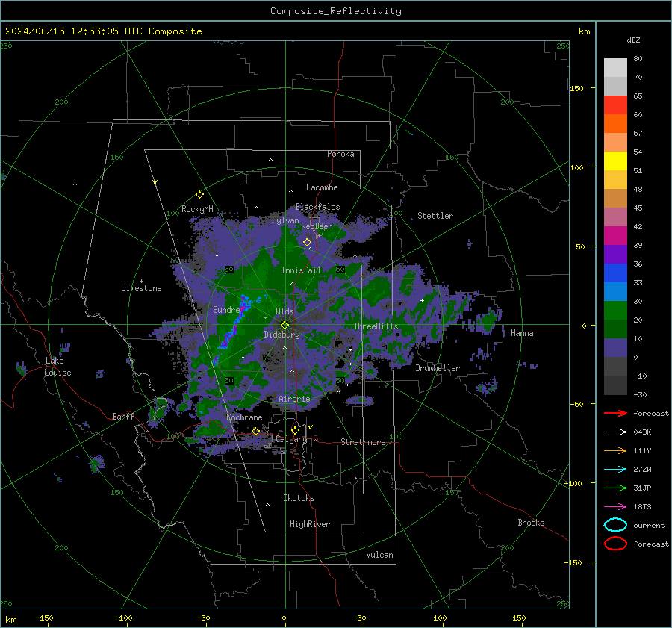Click the Ponoka label
Screen dimensions: 672x628
(340, 155)
